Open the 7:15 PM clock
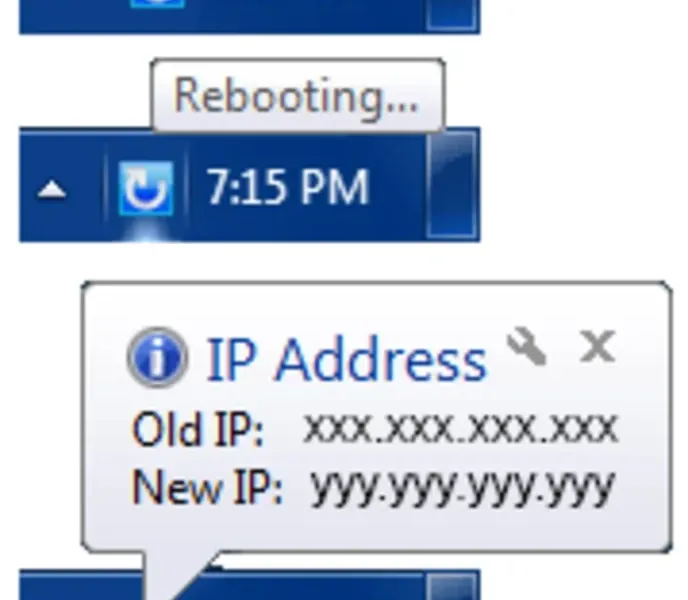 click(287, 188)
